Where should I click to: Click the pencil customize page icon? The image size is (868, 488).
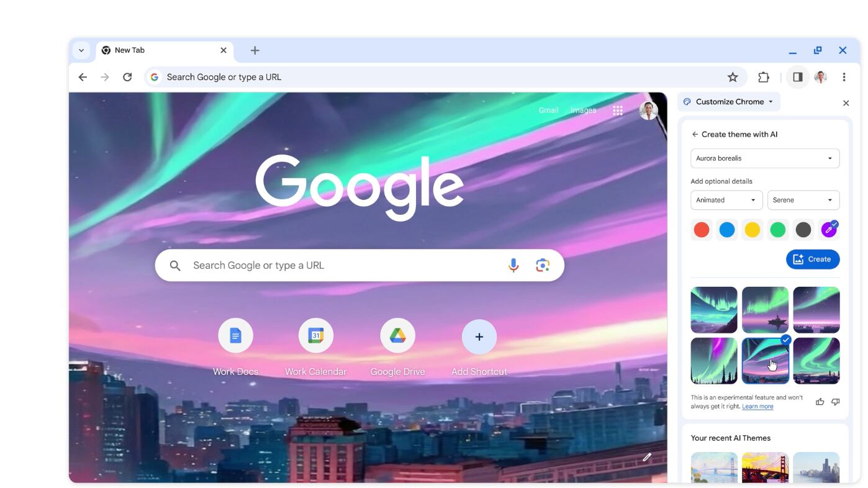click(647, 458)
